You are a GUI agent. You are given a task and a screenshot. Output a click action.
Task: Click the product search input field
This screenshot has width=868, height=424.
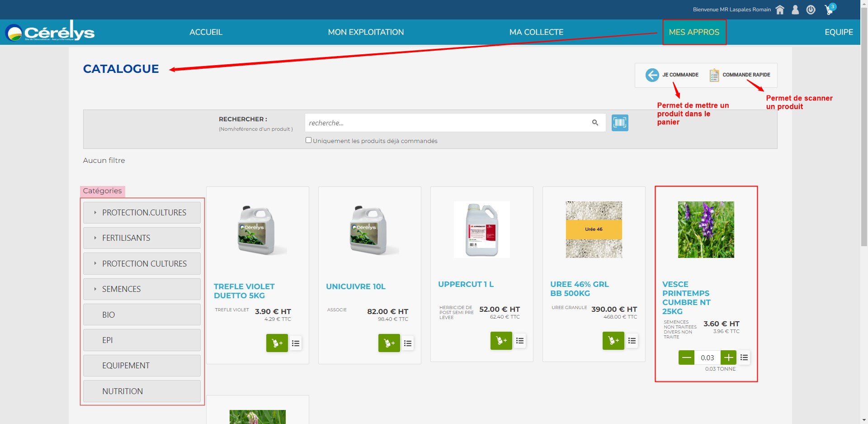448,123
